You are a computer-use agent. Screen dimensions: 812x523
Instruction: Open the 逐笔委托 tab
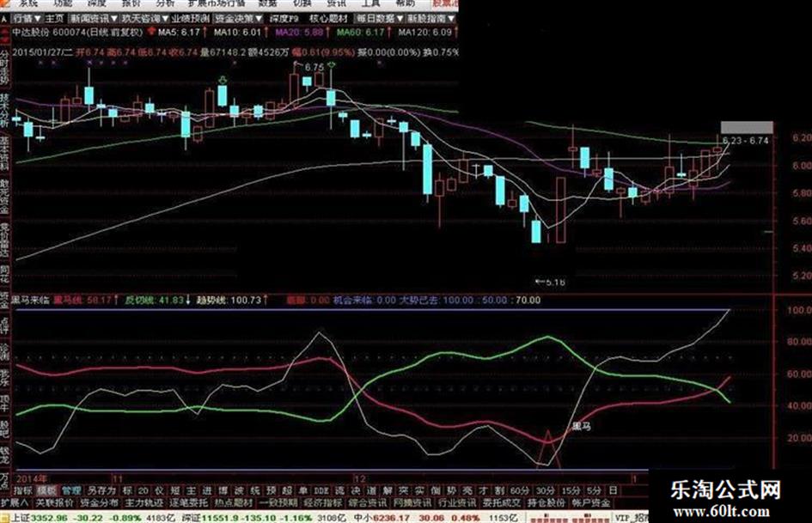coord(189,502)
